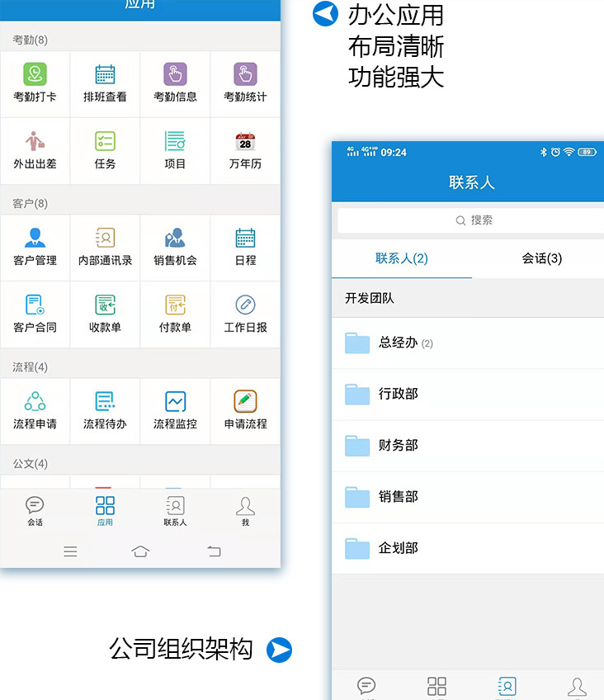This screenshot has width=604, height=700.
Task: Click the 客户(8) section header
Action: [140, 204]
